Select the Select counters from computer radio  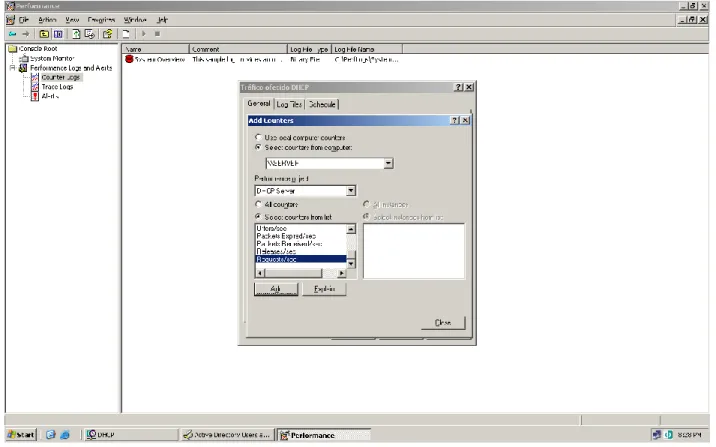(x=258, y=147)
